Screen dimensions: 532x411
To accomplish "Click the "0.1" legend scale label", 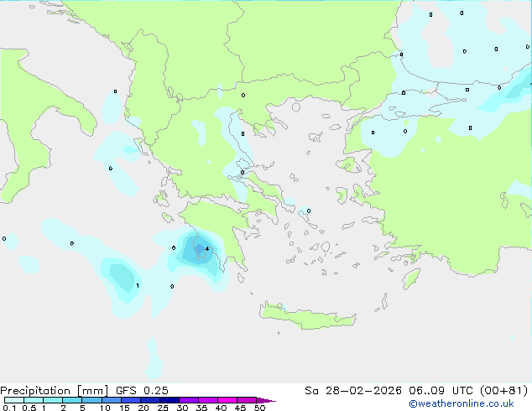I will click(x=9, y=408).
